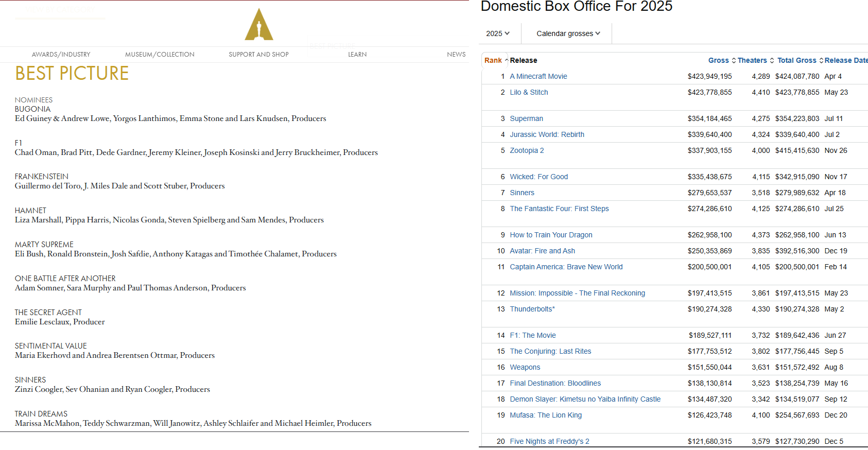Select the Release column header
The height and width of the screenshot is (450, 868).
click(524, 60)
